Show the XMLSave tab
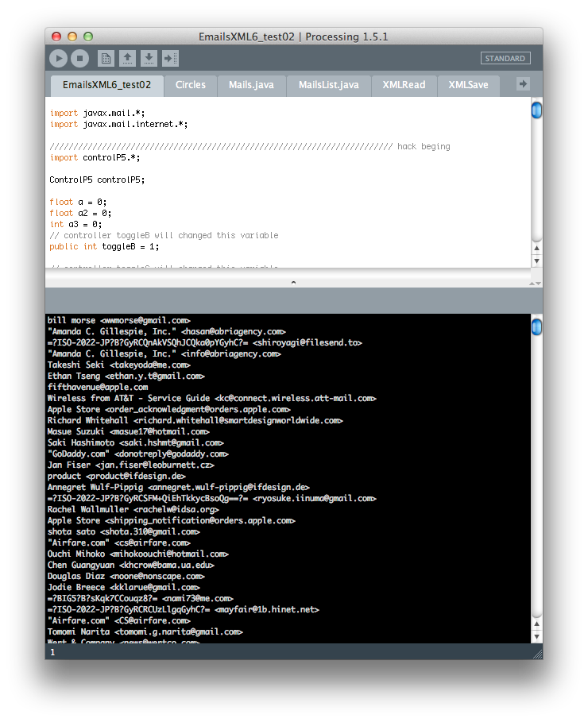Image resolution: width=588 pixels, height=722 pixels. click(468, 85)
